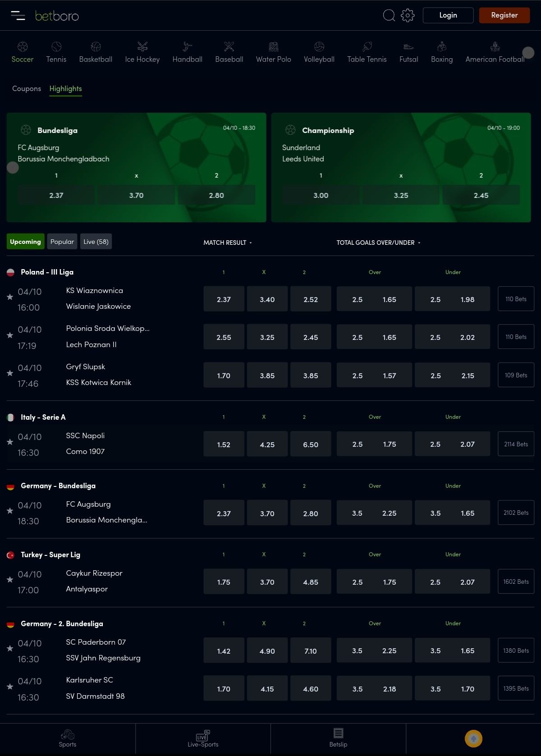541x756 pixels.
Task: Favorite the SSC Napoli match star
Action: (10, 442)
